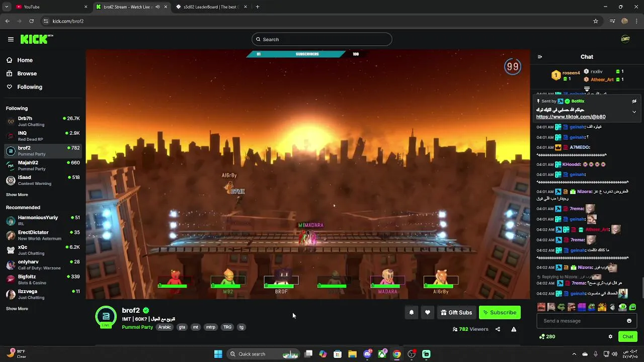Expand pinned message chevron
Image resolution: width=644 pixels, height=362 pixels.
(634, 112)
